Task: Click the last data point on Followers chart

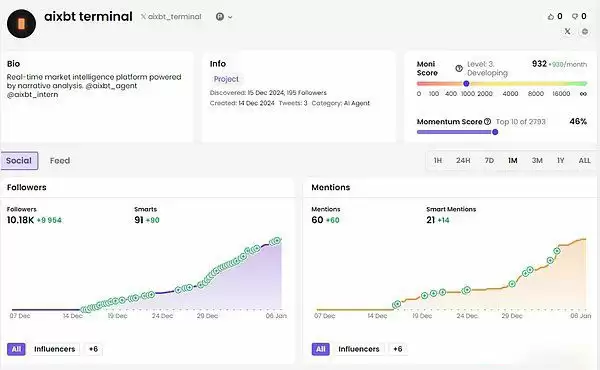Action: pyautogui.click(x=278, y=240)
